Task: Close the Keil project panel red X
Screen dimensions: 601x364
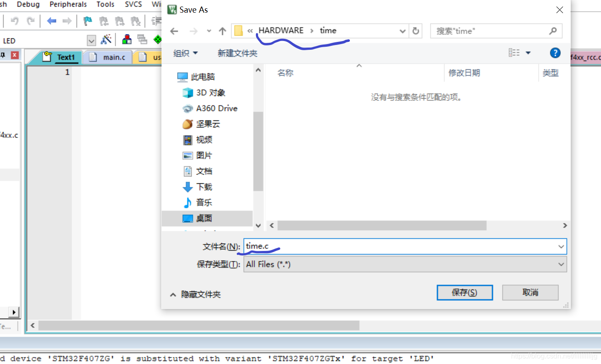Action: [14, 55]
